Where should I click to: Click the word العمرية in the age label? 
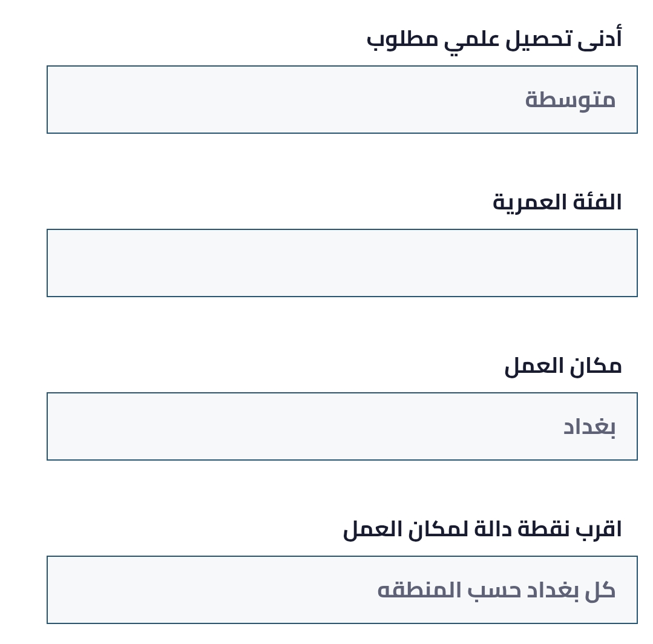tap(522, 202)
